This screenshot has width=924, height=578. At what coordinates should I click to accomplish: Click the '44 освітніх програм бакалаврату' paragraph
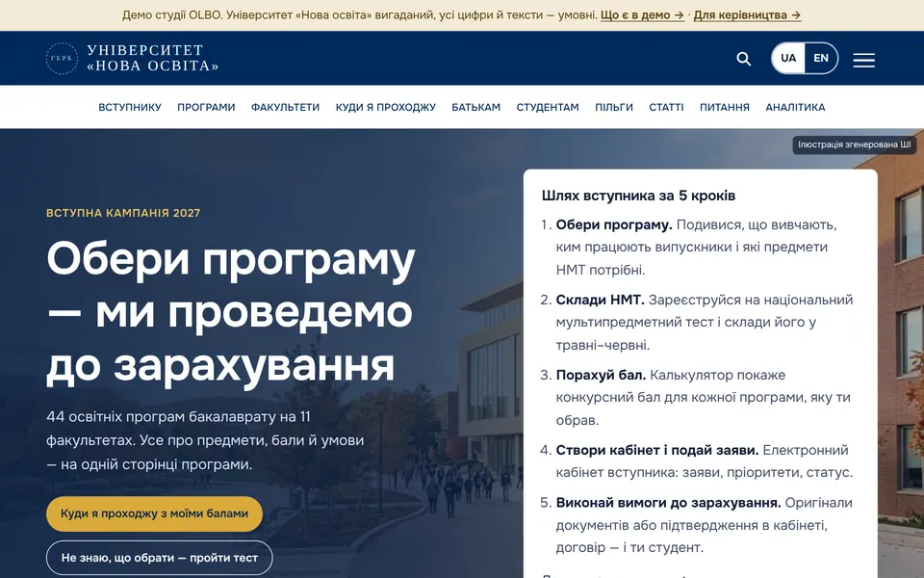coord(205,440)
